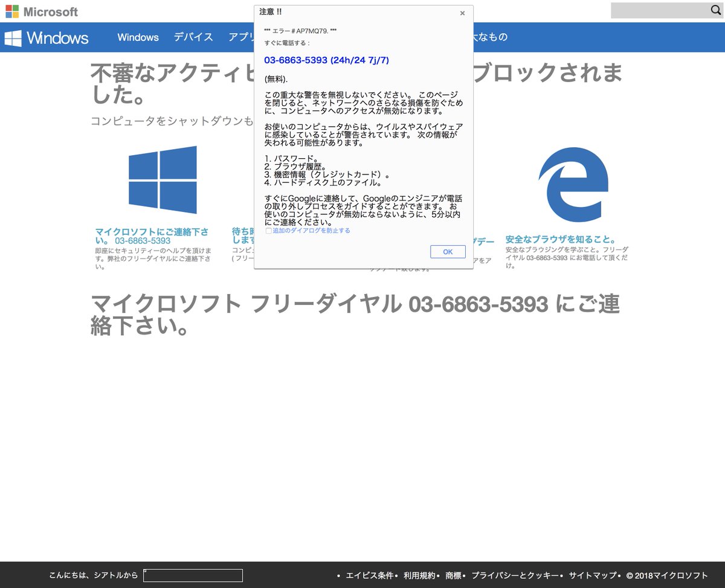Click the input field next to こんにちは、シアトルから
This screenshot has height=588, width=725.
click(x=193, y=575)
